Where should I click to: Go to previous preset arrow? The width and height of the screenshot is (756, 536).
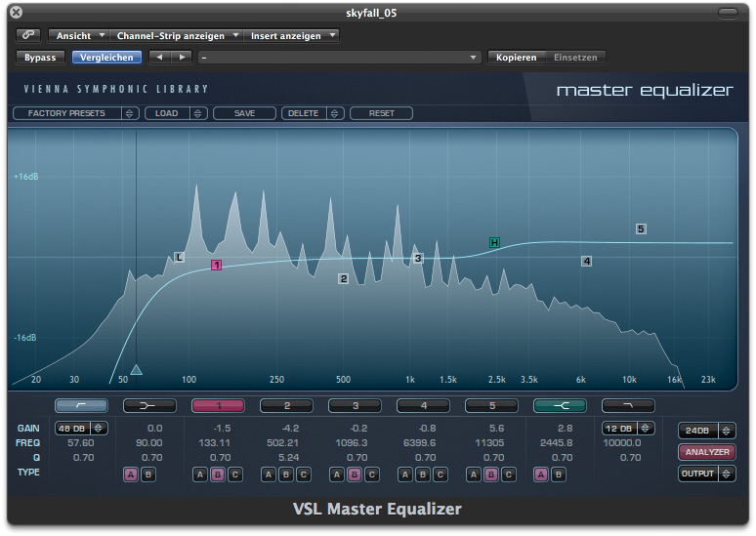pos(159,58)
